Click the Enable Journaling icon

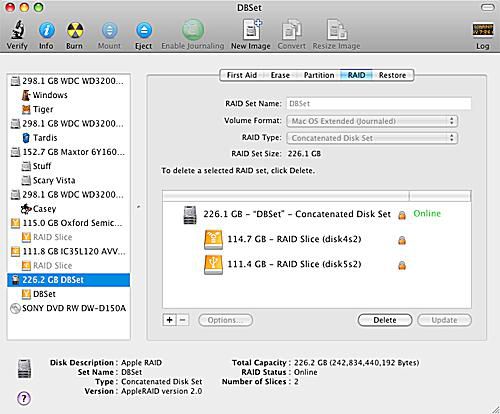point(193,30)
